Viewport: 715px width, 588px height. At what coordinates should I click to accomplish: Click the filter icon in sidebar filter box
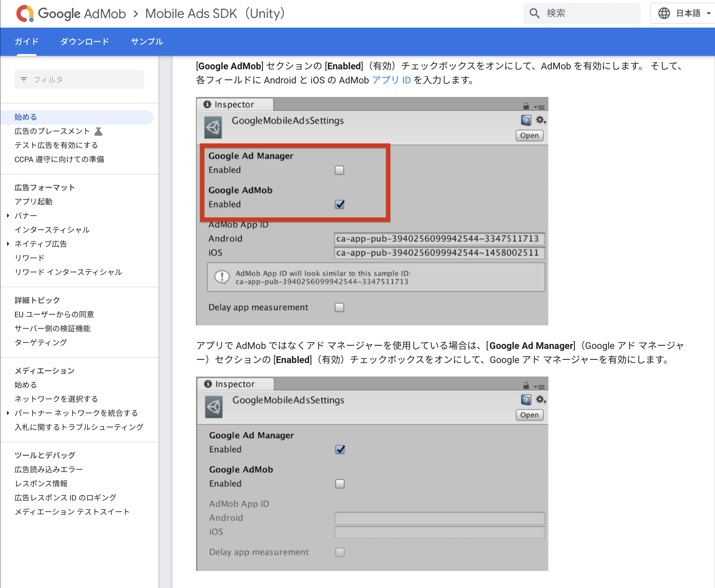[24, 79]
